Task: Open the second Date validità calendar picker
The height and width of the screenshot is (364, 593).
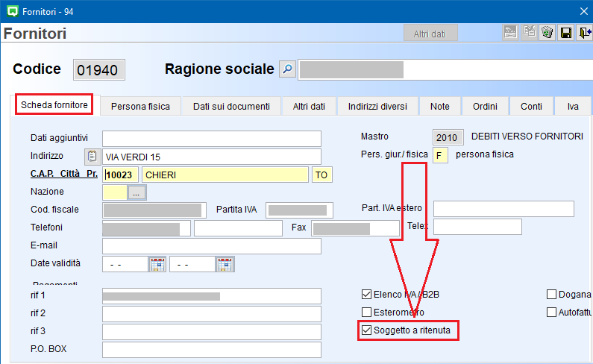Action: tap(225, 264)
